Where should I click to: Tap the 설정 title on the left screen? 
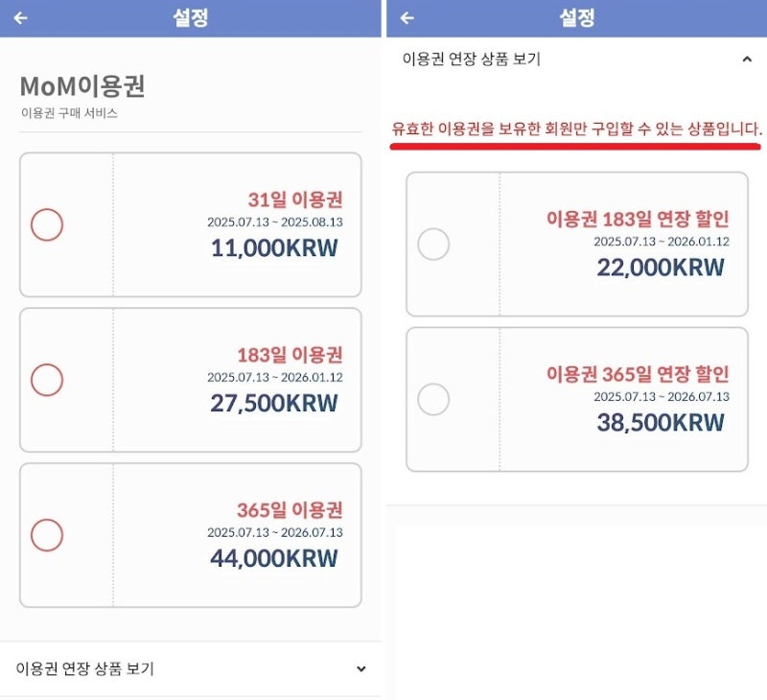point(193,17)
